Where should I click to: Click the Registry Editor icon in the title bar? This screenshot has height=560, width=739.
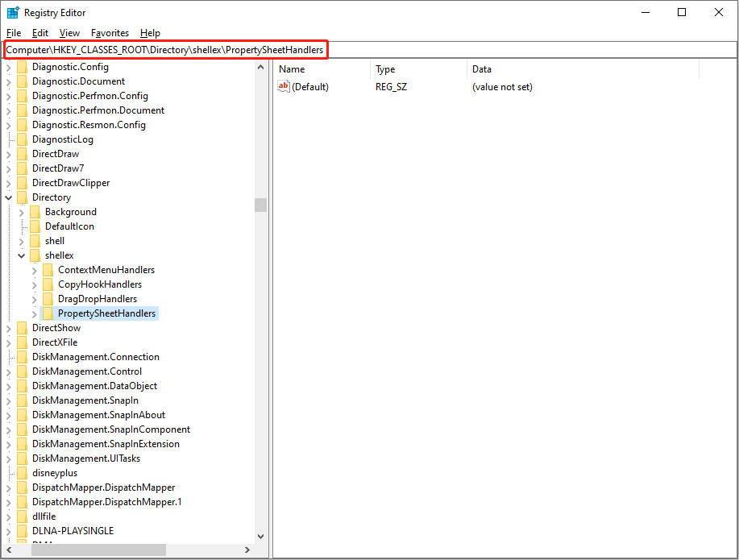(x=11, y=12)
